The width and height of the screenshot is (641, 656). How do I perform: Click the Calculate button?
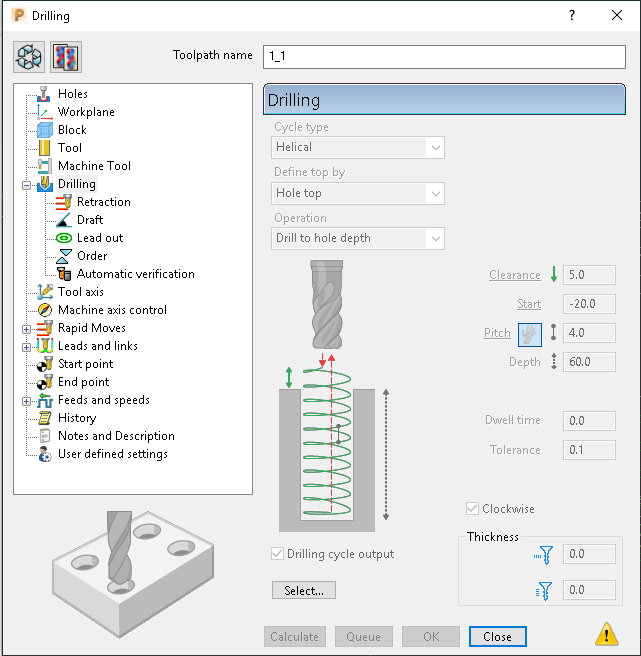[295, 637]
